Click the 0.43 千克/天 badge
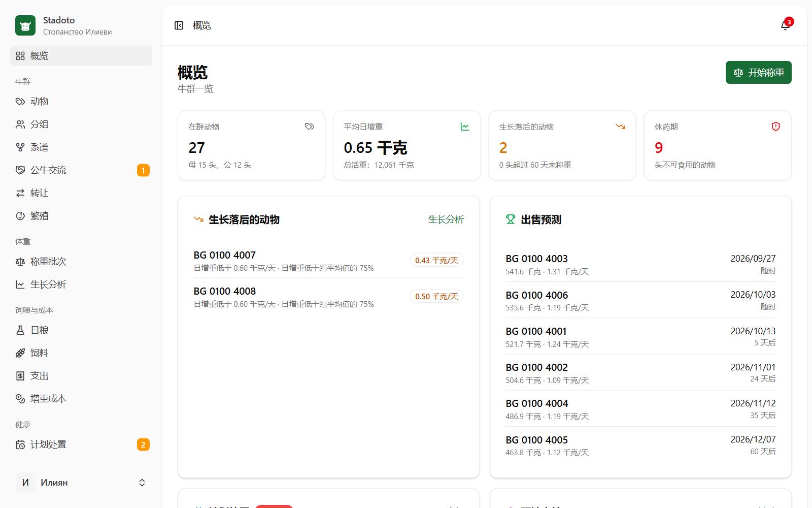The height and width of the screenshot is (508, 812). (436, 260)
